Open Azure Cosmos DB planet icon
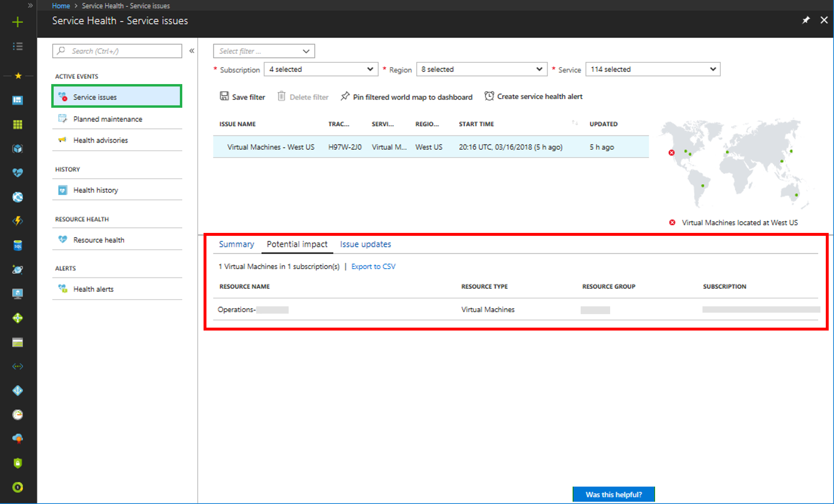This screenshot has width=834, height=504. coord(17,270)
